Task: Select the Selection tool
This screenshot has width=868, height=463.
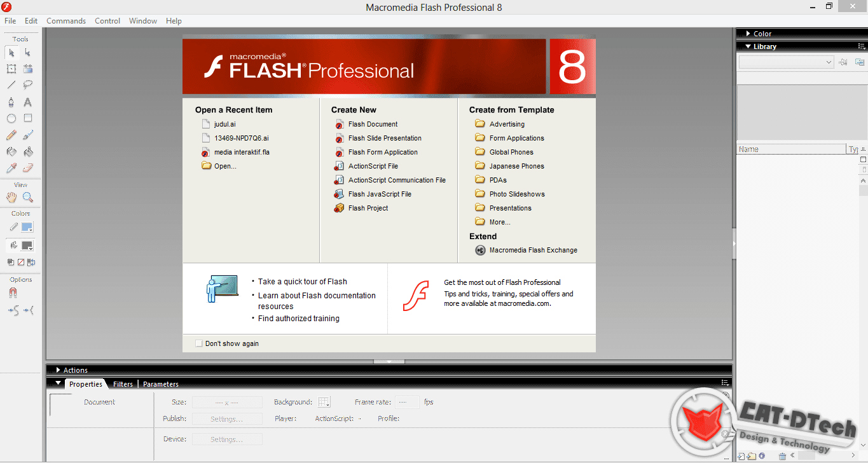Action: click(x=11, y=53)
